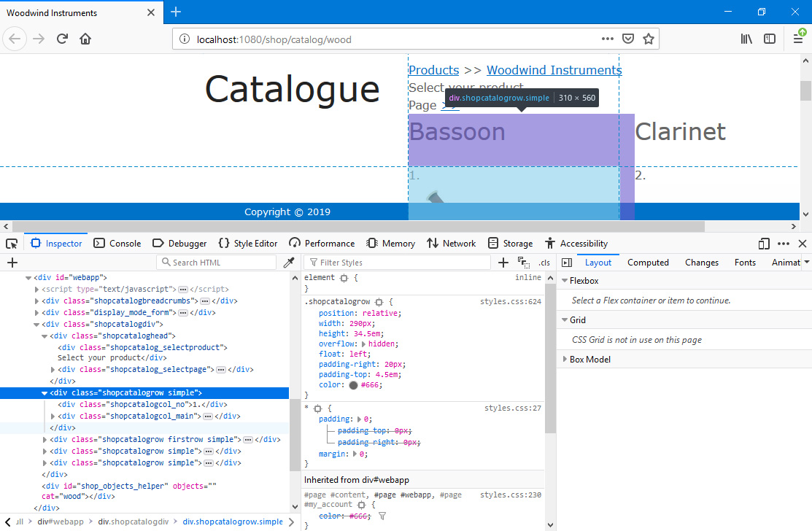
Task: Collapse the Grid section
Action: (565, 320)
